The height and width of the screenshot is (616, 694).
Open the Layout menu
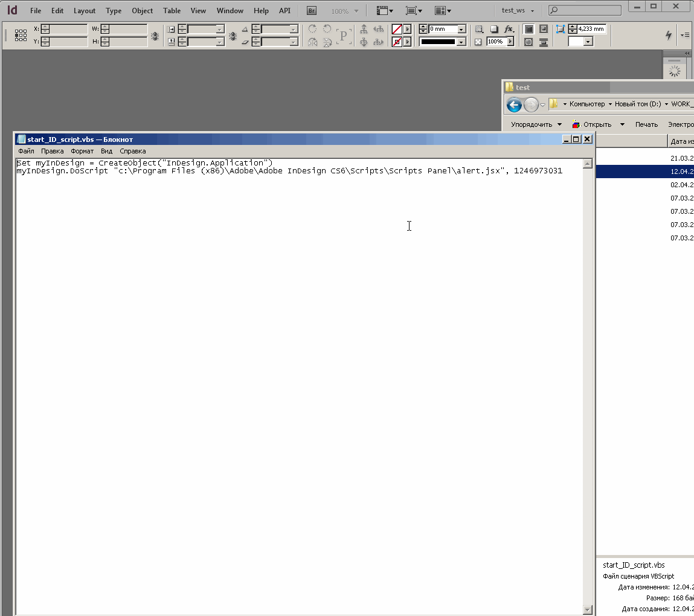(84, 11)
